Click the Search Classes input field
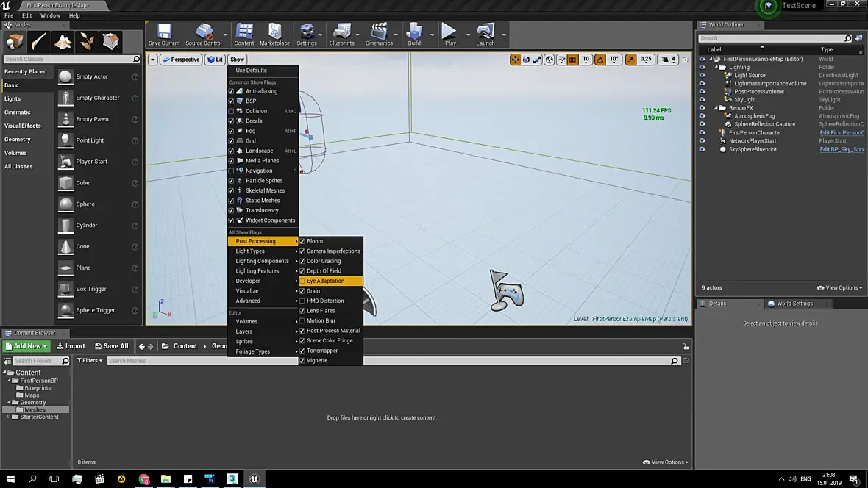This screenshot has height=488, width=868. [68, 59]
